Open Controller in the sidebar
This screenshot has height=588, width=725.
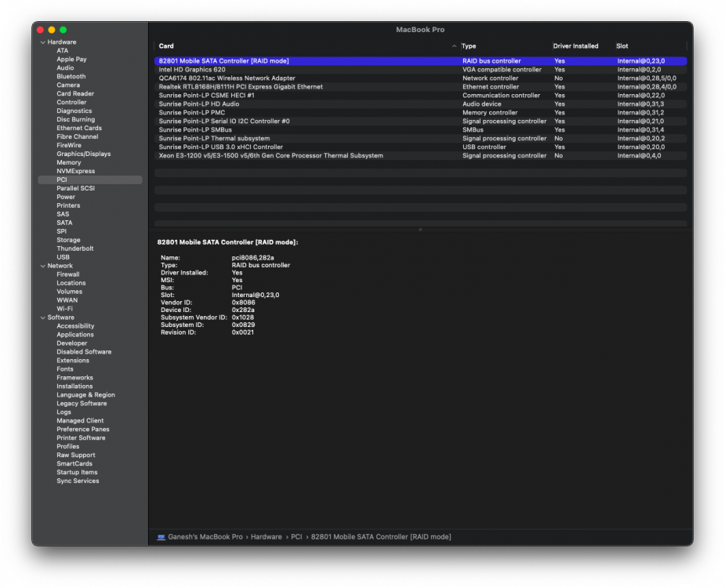71,102
